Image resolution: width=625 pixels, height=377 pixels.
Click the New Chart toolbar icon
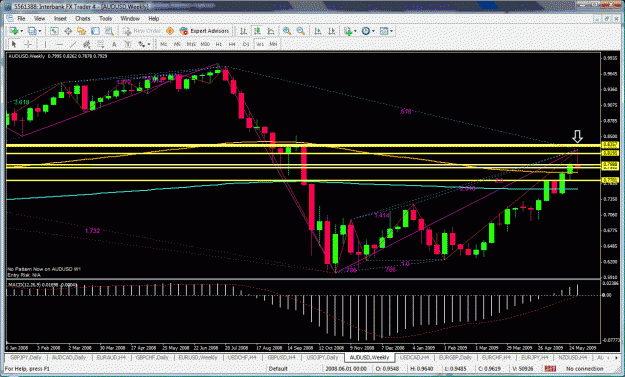(x=14, y=31)
